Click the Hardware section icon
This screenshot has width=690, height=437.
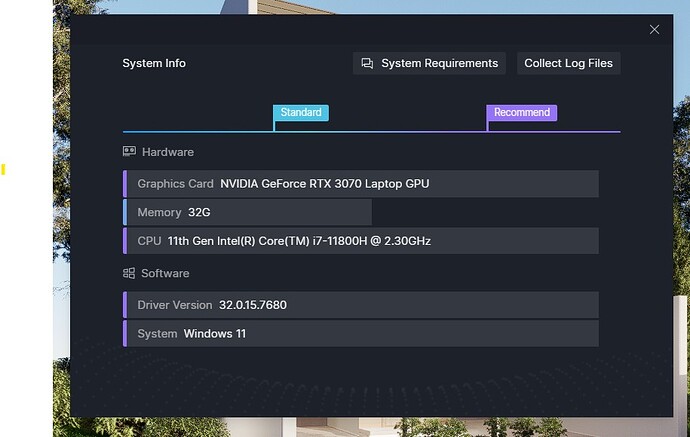tap(129, 152)
